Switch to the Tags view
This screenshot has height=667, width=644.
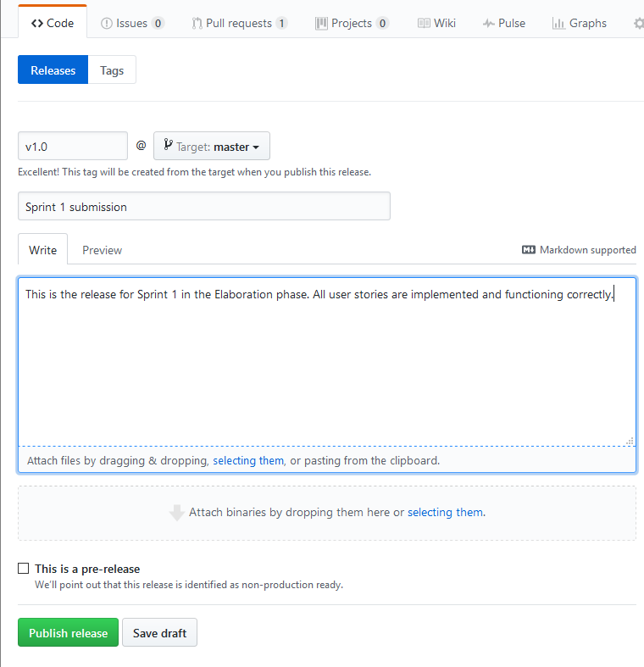(112, 70)
